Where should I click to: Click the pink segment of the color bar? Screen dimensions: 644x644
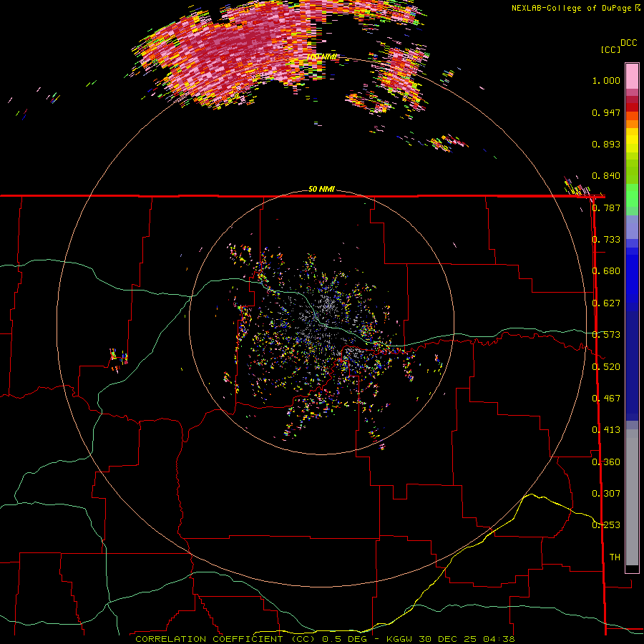(632, 76)
